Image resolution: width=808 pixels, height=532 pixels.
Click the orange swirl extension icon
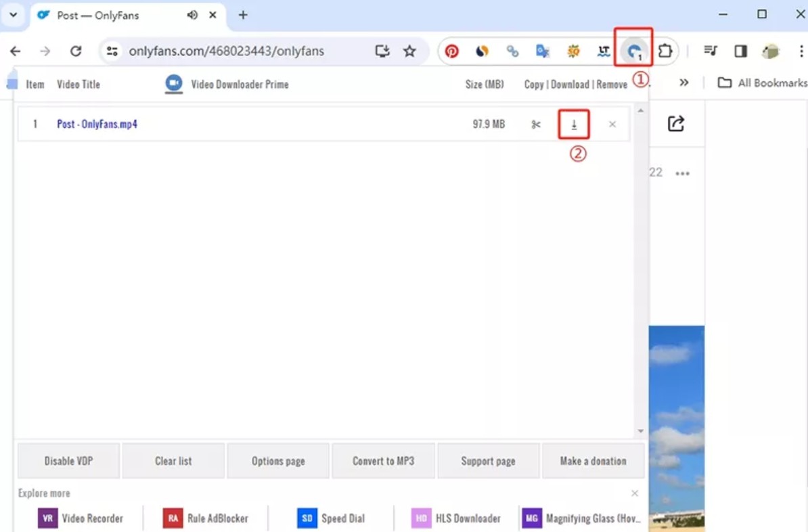[482, 51]
